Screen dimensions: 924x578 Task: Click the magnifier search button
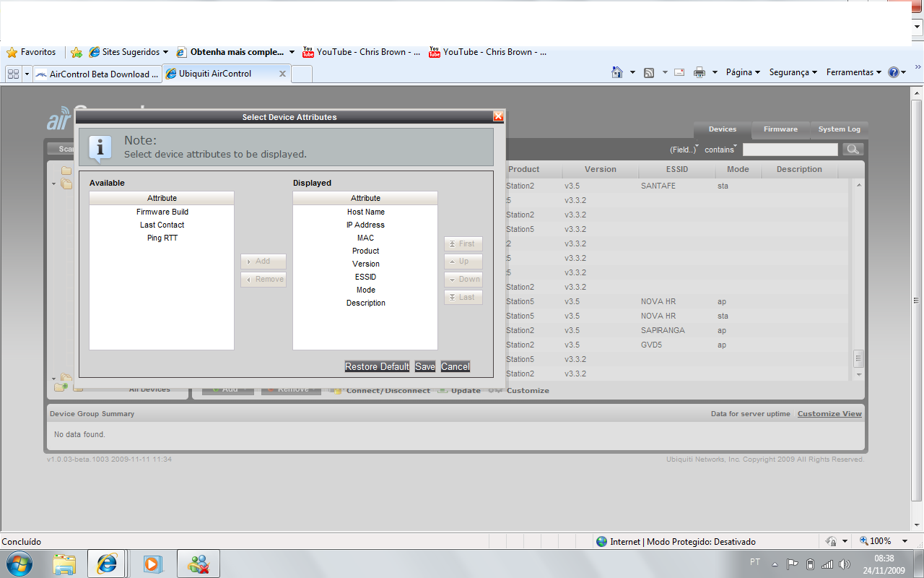pyautogui.click(x=853, y=150)
